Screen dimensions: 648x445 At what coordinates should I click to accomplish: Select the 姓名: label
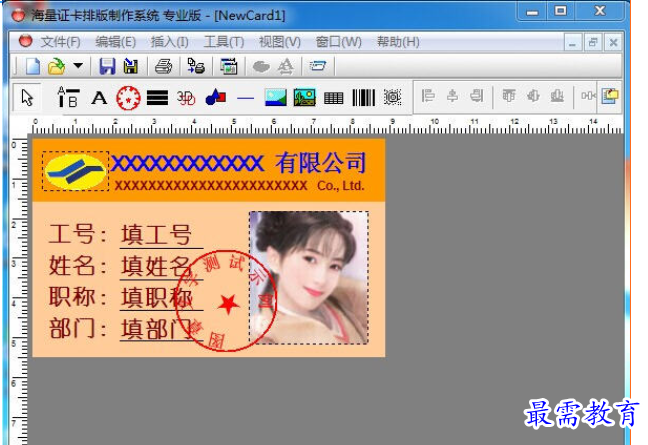pyautogui.click(x=78, y=266)
